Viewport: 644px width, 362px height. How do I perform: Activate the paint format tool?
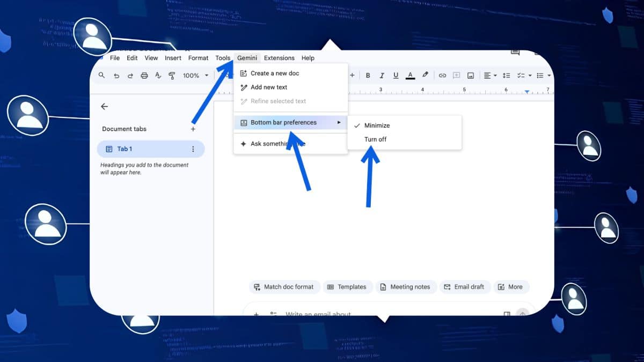[172, 76]
